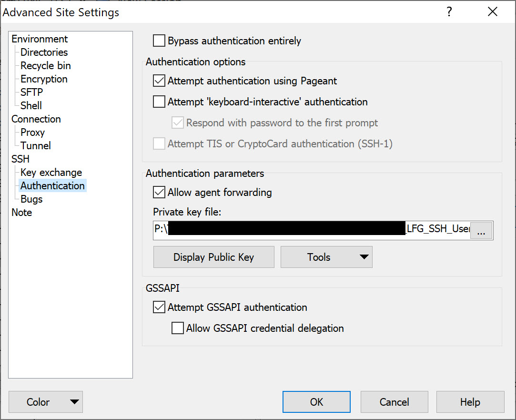
Task: Go to the Proxy settings page
Action: point(32,133)
